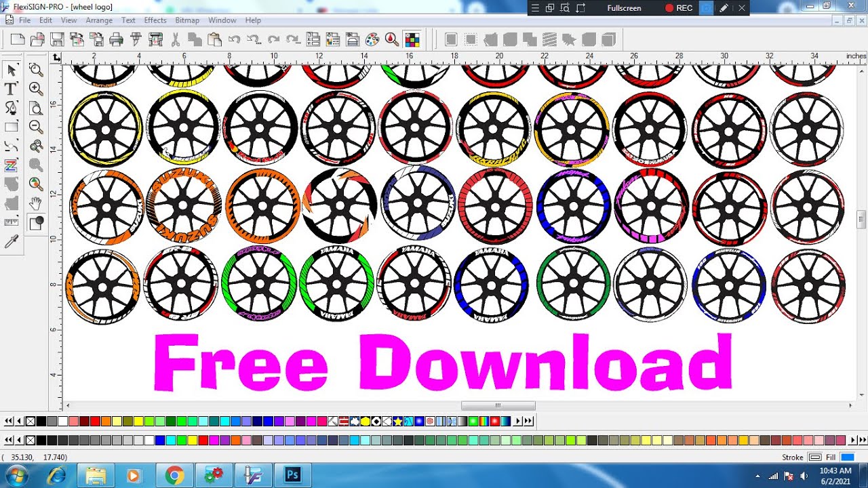Image resolution: width=868 pixels, height=488 pixels.
Task: Open the Arrange menu
Action: pyautogui.click(x=99, y=20)
